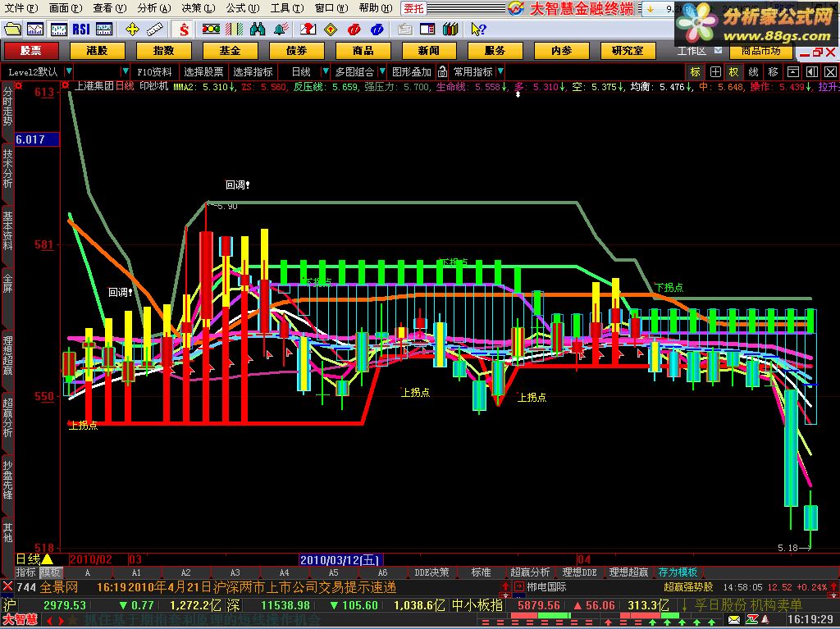Image resolution: width=840 pixels, height=629 pixels.
Task: Open the line chart icon in toolbar
Action: coord(35,29)
